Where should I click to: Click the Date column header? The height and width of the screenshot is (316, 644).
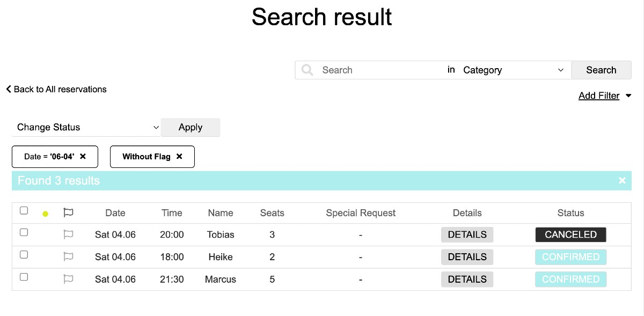click(115, 213)
